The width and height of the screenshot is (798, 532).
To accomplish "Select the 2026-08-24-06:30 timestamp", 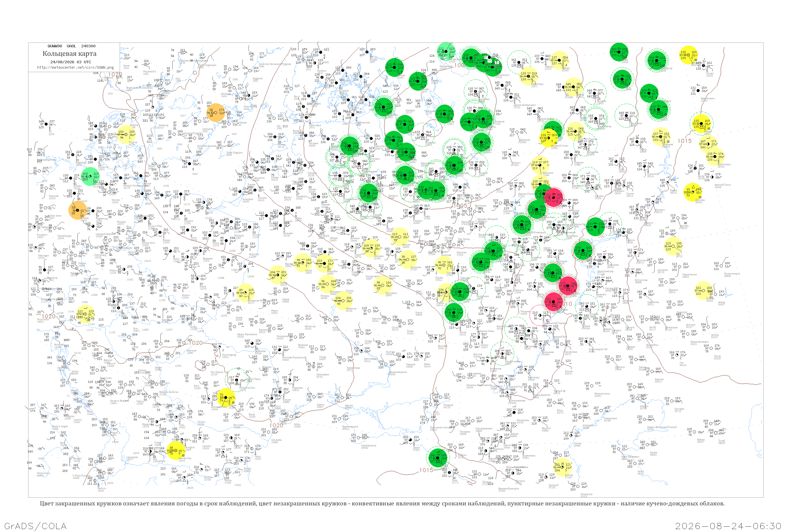I will pyautogui.click(x=728, y=526).
